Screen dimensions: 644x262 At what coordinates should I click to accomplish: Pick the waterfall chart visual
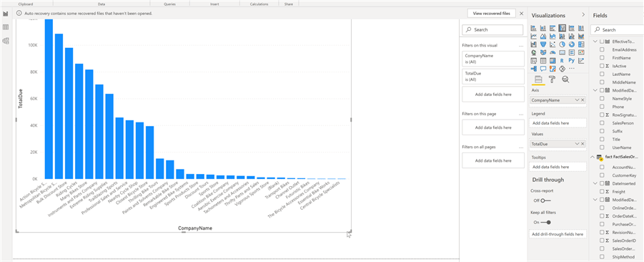533,44
